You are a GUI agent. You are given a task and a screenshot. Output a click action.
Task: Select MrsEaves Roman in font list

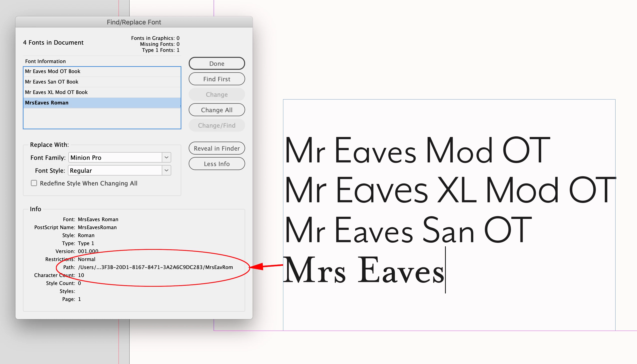pyautogui.click(x=47, y=103)
